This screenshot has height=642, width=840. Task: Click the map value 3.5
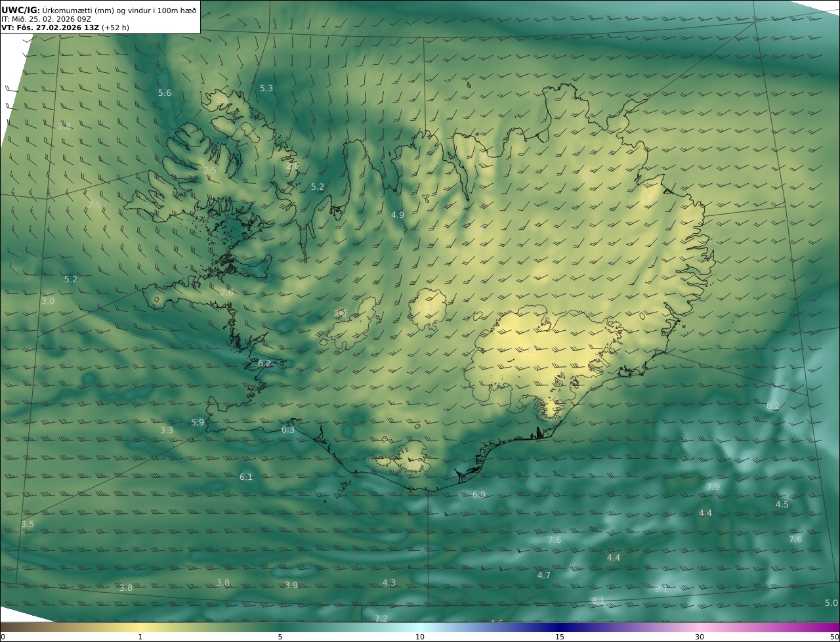(28, 524)
